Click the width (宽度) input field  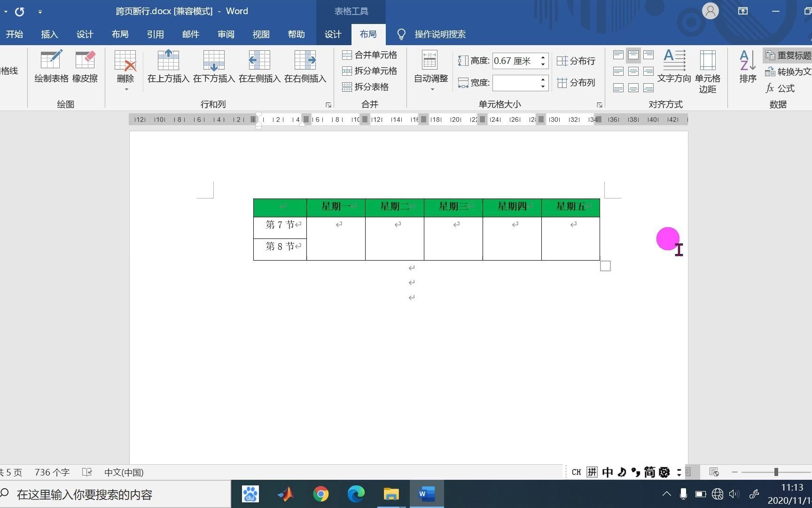pyautogui.click(x=515, y=83)
